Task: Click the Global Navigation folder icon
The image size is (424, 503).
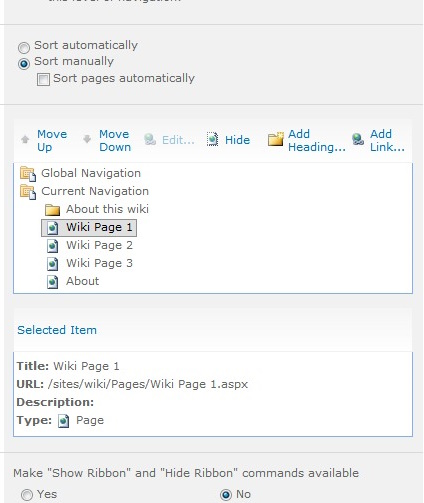Action: [x=28, y=174]
